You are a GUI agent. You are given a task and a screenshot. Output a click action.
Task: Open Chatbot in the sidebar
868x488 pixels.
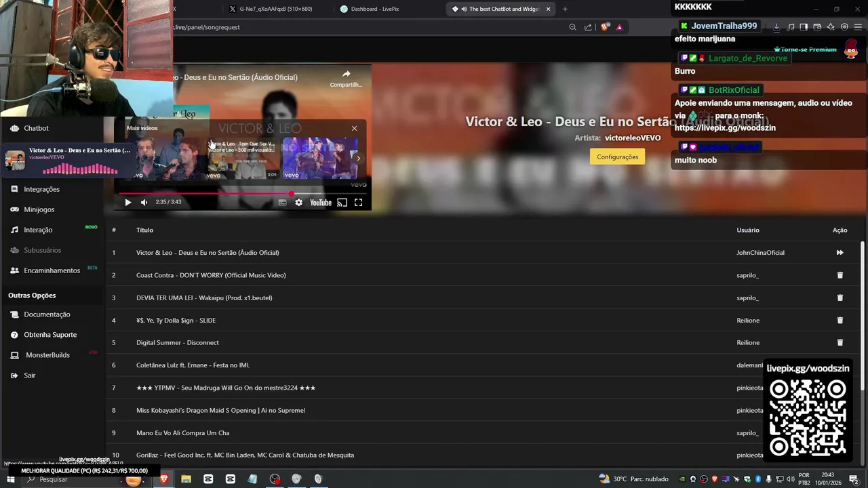tap(36, 128)
